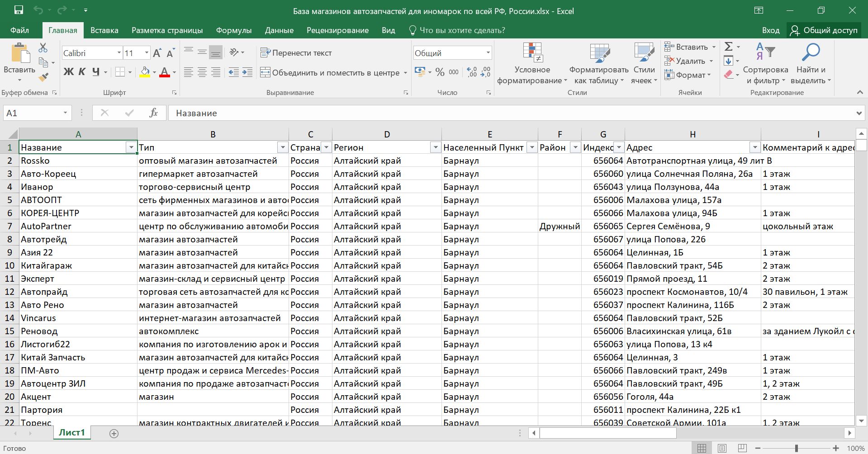Viewport: 868px width, 454px height.
Task: Toggle Wrap Text (Перенести текст)
Action: click(x=296, y=53)
